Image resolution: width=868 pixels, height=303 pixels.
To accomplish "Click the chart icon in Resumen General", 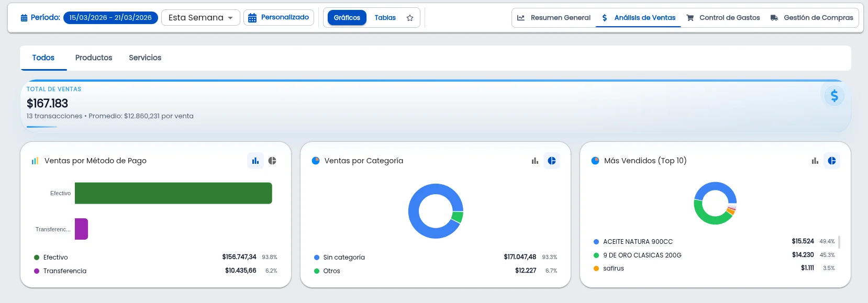I will point(521,18).
